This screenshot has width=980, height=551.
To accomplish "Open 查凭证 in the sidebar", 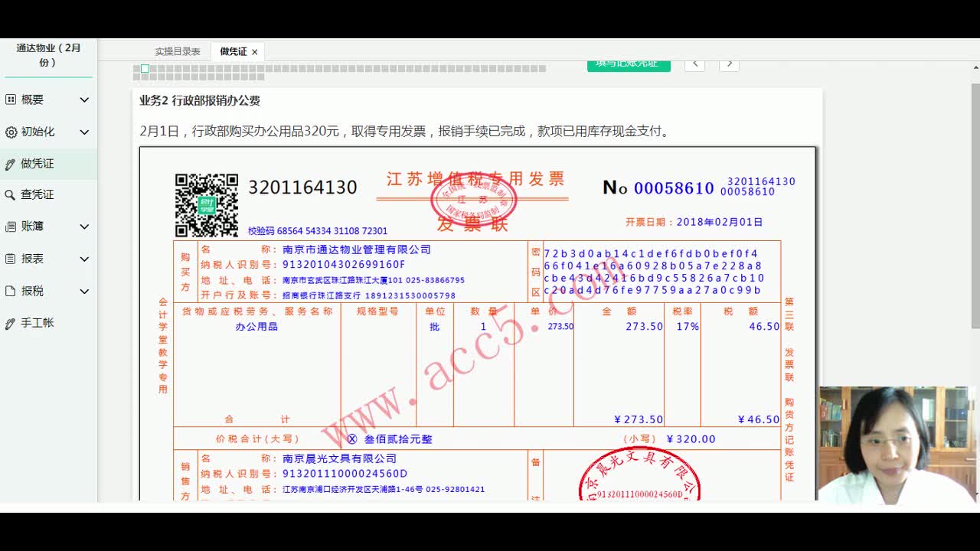I will (38, 195).
